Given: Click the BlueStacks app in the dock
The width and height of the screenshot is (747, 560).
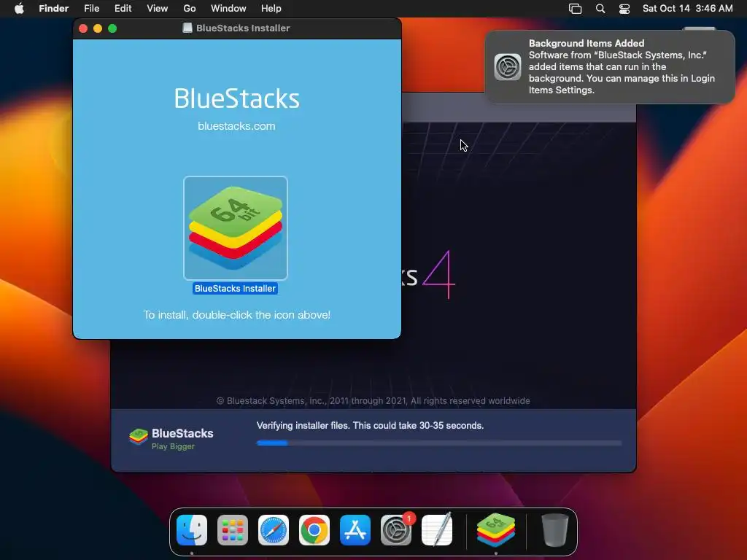Looking at the screenshot, I should click(x=496, y=530).
